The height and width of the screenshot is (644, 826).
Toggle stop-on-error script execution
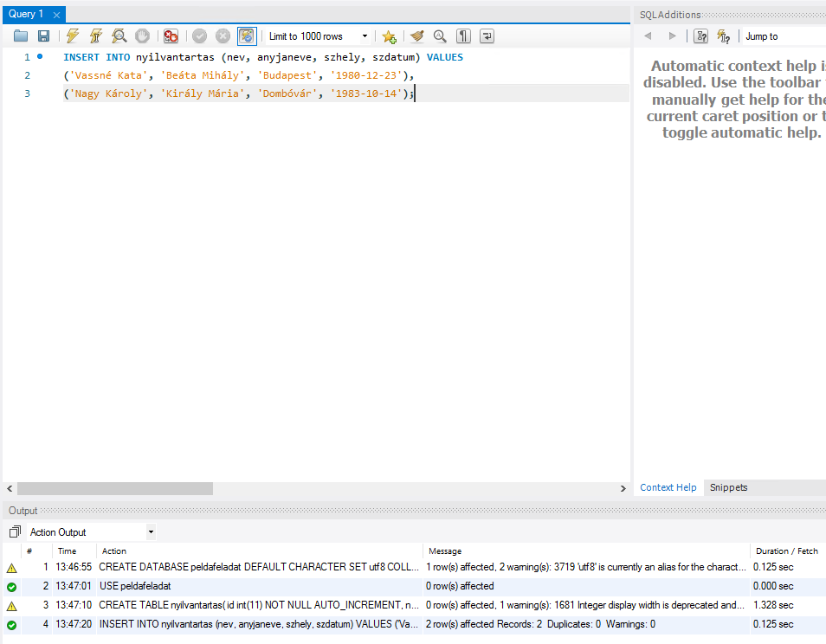click(x=171, y=36)
